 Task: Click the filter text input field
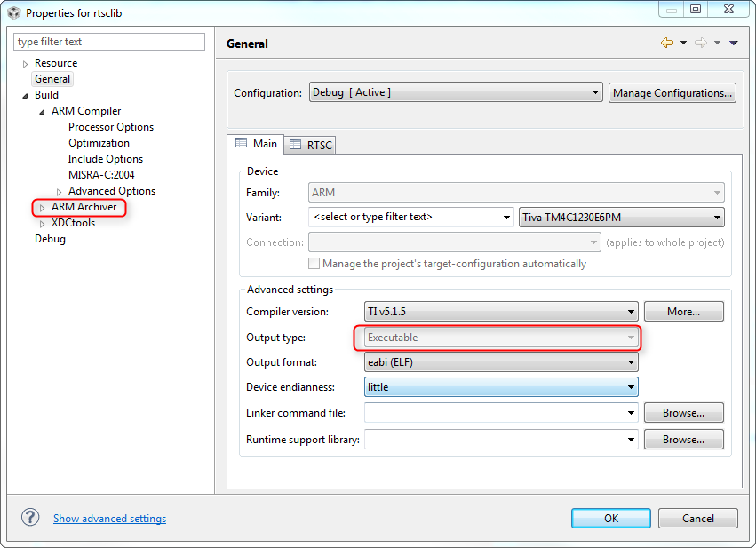109,42
